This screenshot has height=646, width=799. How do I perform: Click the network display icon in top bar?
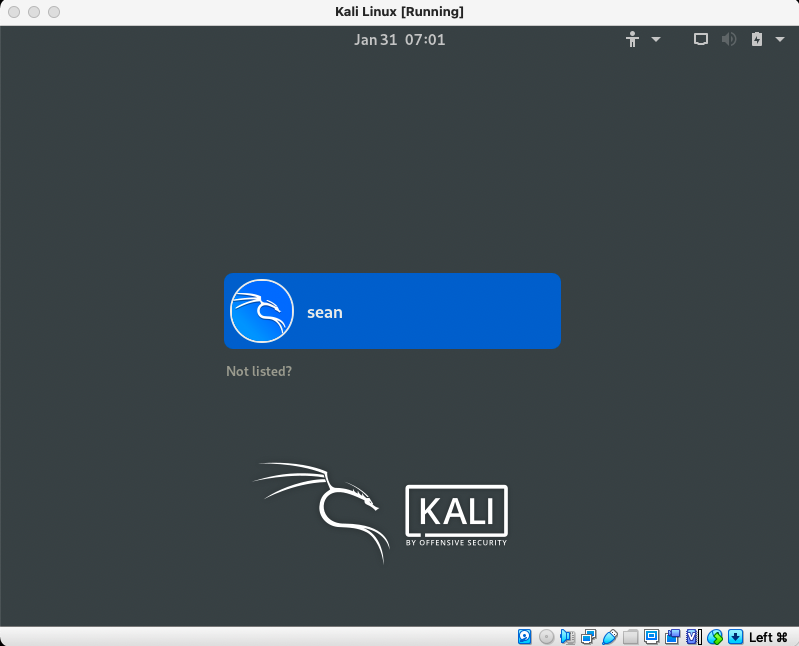tap(701, 39)
